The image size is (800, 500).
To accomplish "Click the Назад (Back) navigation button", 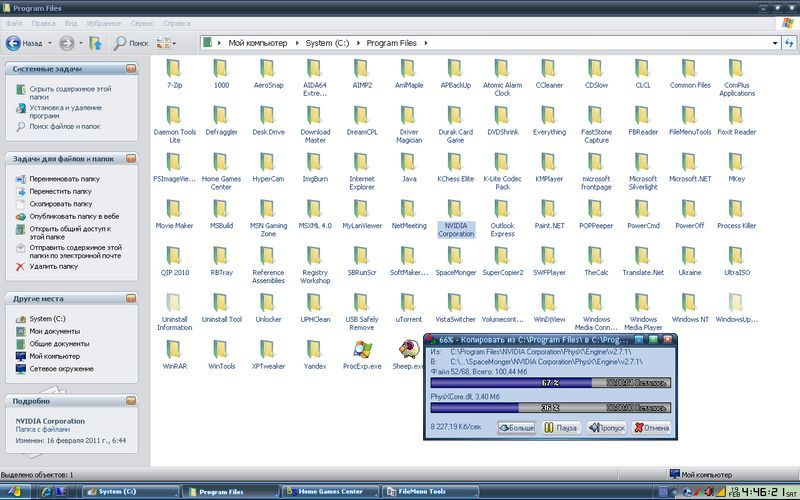I will coord(26,43).
